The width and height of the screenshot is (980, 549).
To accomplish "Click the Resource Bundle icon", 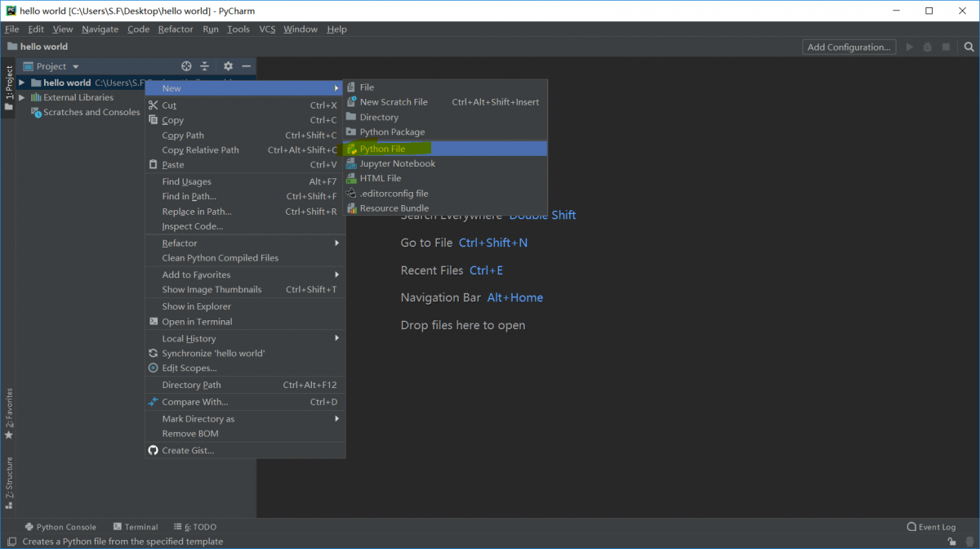I will pyautogui.click(x=351, y=208).
